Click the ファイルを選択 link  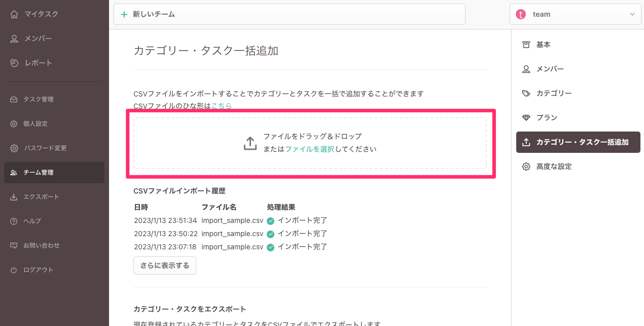click(309, 149)
